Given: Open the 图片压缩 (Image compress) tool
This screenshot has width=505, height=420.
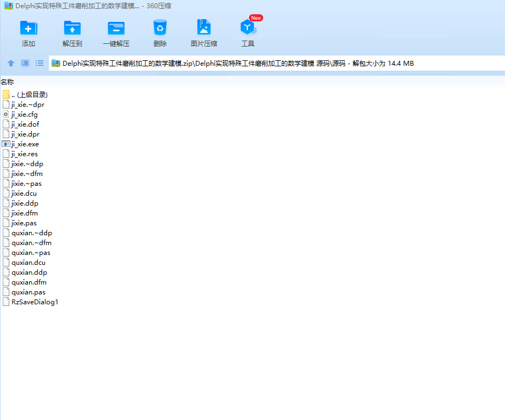Looking at the screenshot, I should pyautogui.click(x=203, y=27).
